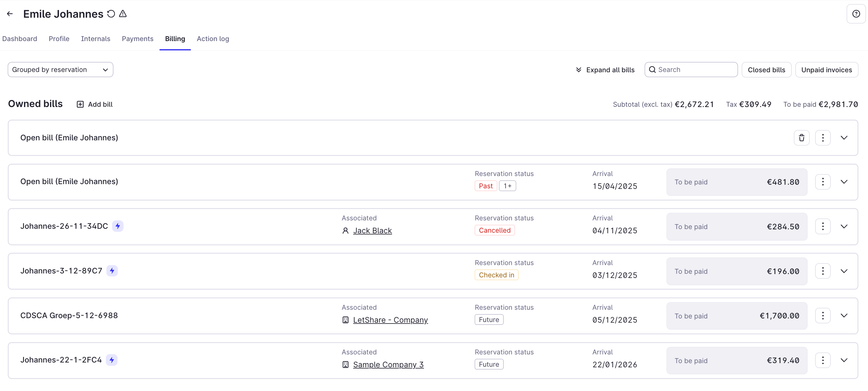Click the warning triangle icon near name
The image size is (868, 391).
123,14
